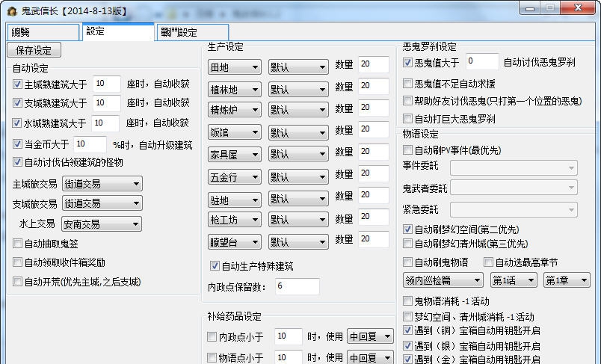Open 默认 dropdown next to 田地

click(298, 67)
